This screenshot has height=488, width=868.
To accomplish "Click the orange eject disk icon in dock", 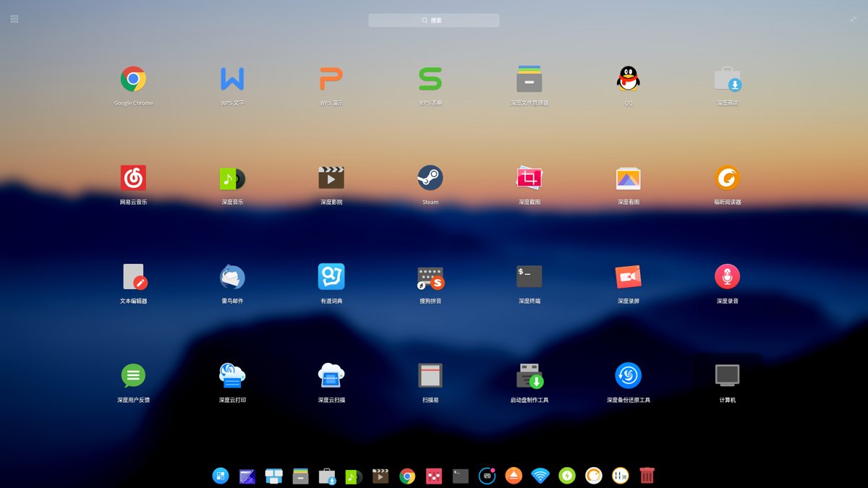I will click(x=514, y=476).
